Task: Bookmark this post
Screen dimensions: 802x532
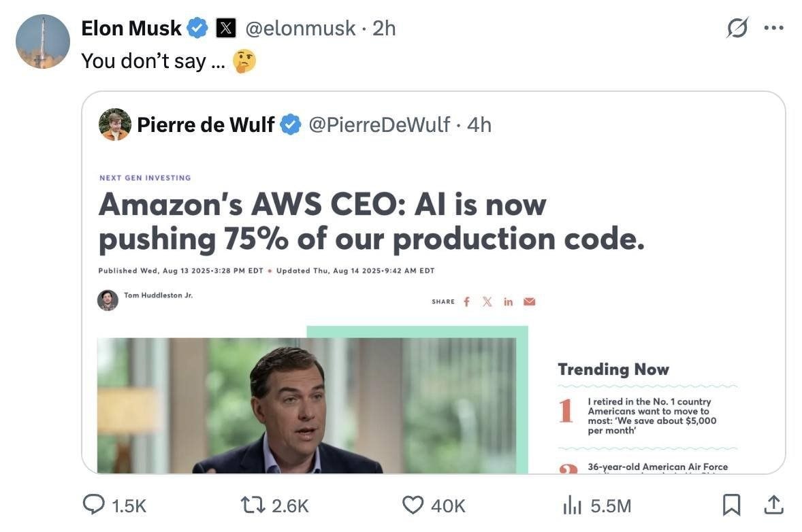Action: (x=731, y=505)
